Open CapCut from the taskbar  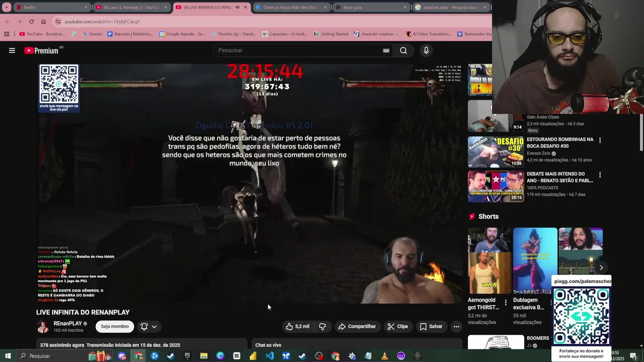pos(236,356)
